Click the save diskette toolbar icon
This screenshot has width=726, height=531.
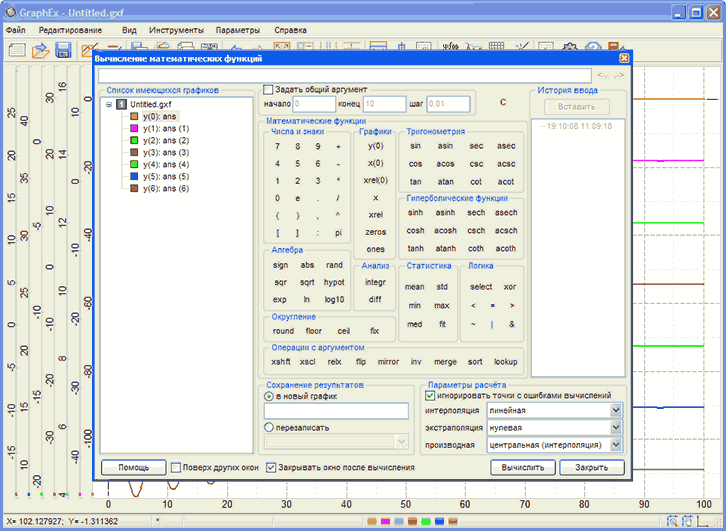click(x=63, y=51)
